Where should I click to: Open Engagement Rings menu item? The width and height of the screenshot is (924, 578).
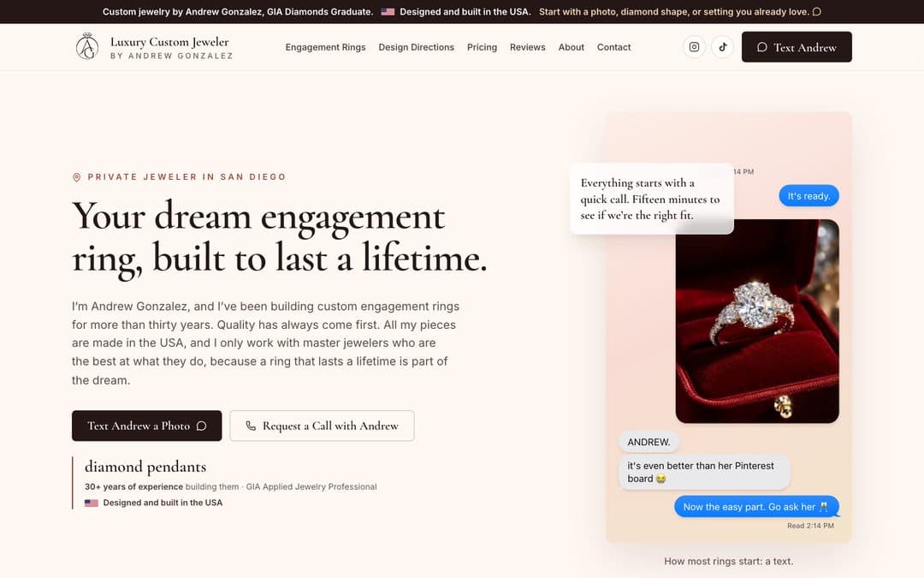tap(325, 47)
